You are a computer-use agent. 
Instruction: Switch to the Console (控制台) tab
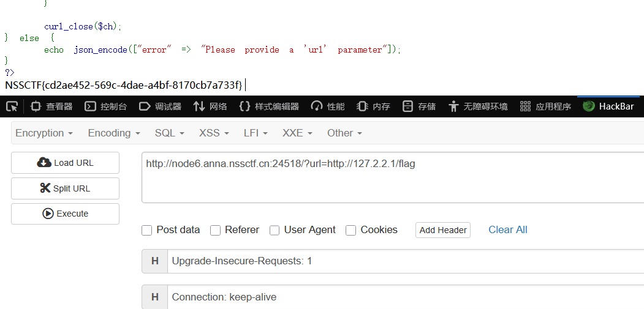pyautogui.click(x=105, y=106)
